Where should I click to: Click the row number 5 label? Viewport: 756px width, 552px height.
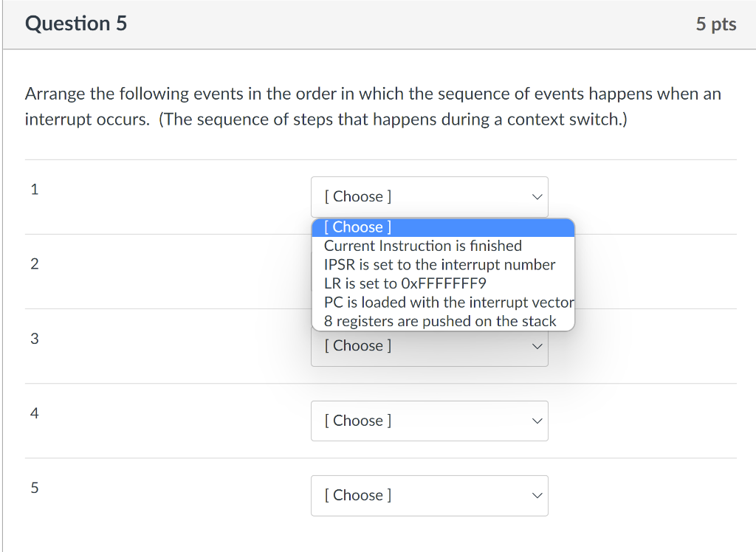34,488
